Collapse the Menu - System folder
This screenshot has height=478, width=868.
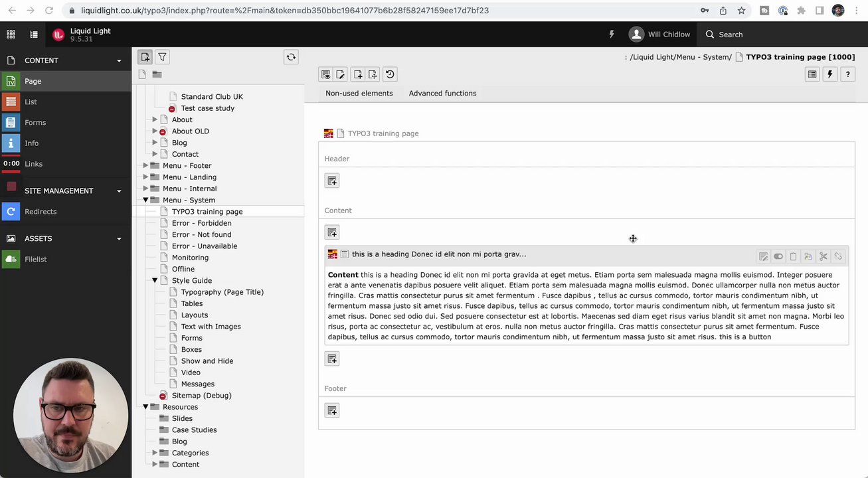(145, 200)
